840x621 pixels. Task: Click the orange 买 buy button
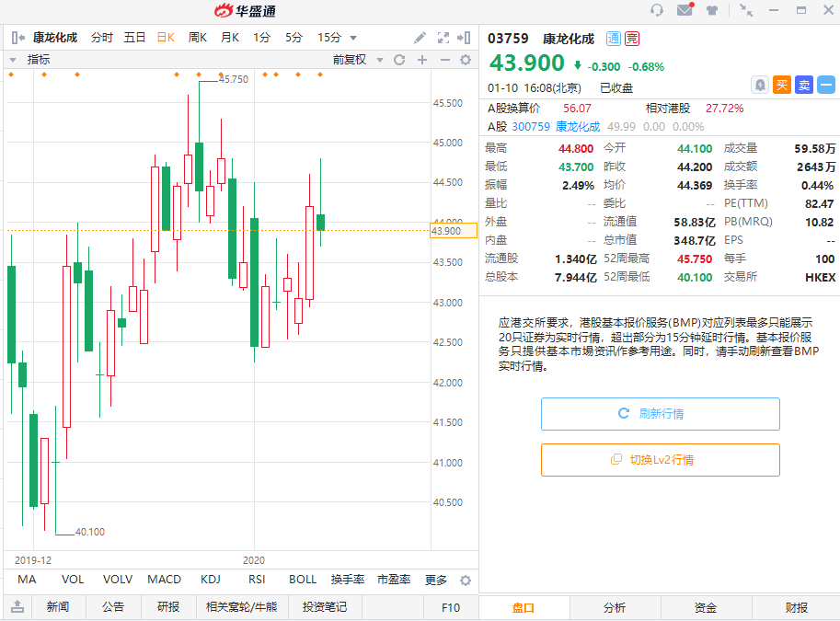pyautogui.click(x=782, y=86)
